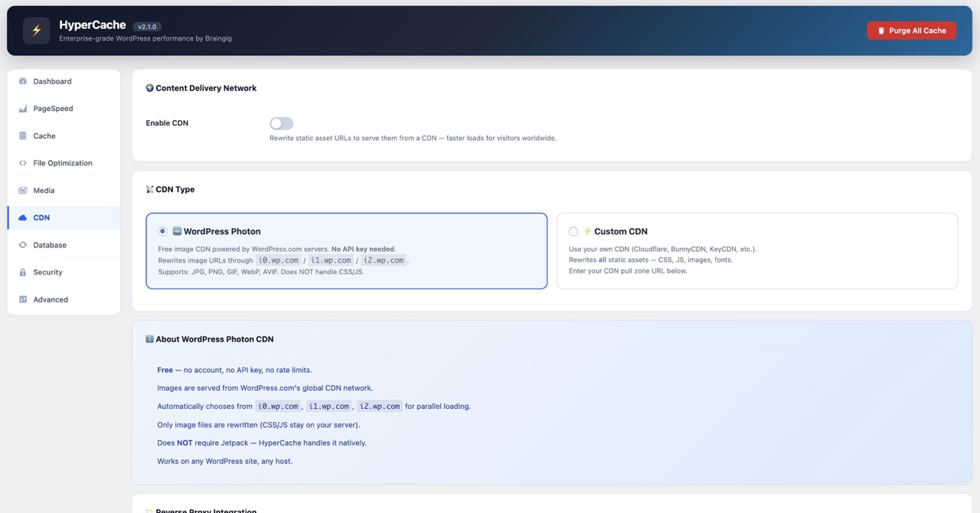Select the CDN menu item
This screenshot has width=980, height=513.
(64, 217)
